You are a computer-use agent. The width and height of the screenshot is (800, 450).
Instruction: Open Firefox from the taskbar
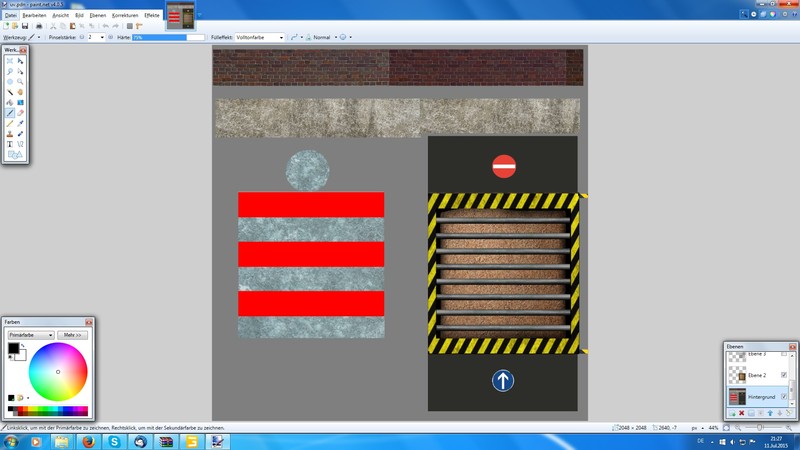[88, 441]
